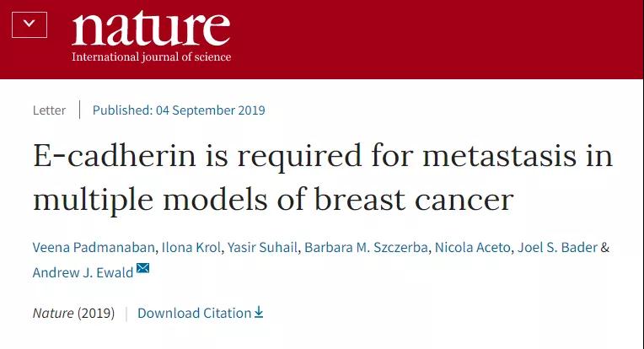Click the envelope icon next to Andrew J. Ewald

(142, 269)
